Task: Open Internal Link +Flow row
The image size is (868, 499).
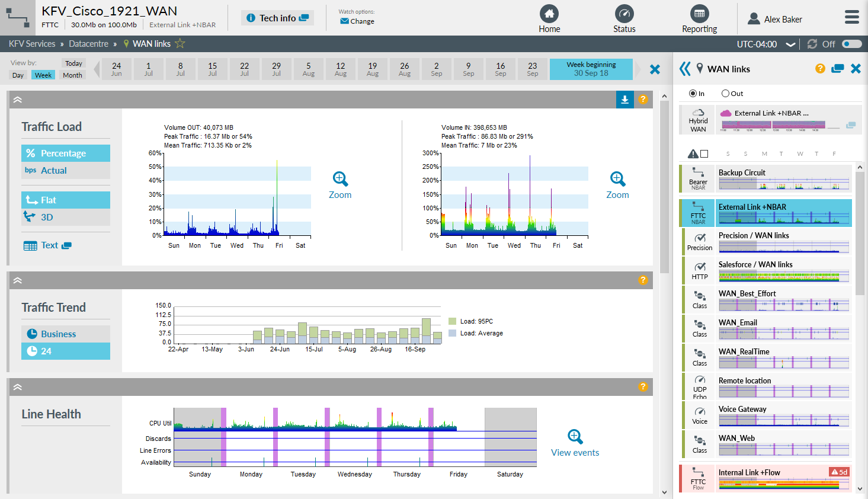Action: (x=765, y=479)
